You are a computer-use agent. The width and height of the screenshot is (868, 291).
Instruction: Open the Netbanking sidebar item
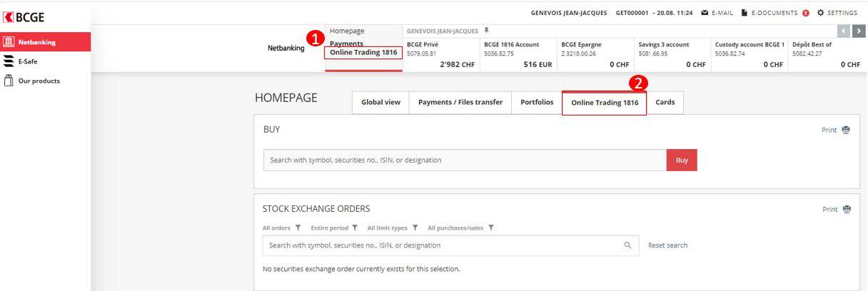[x=46, y=42]
